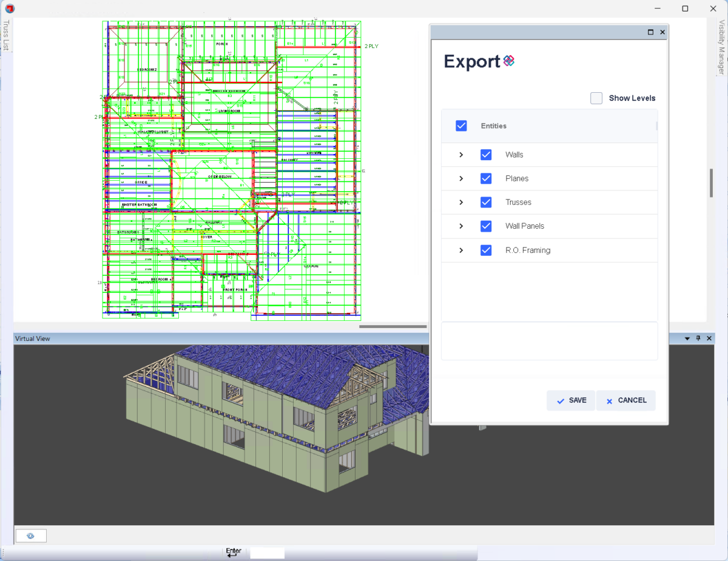Enable the Show Levels checkbox
The image size is (728, 561).
coord(596,98)
